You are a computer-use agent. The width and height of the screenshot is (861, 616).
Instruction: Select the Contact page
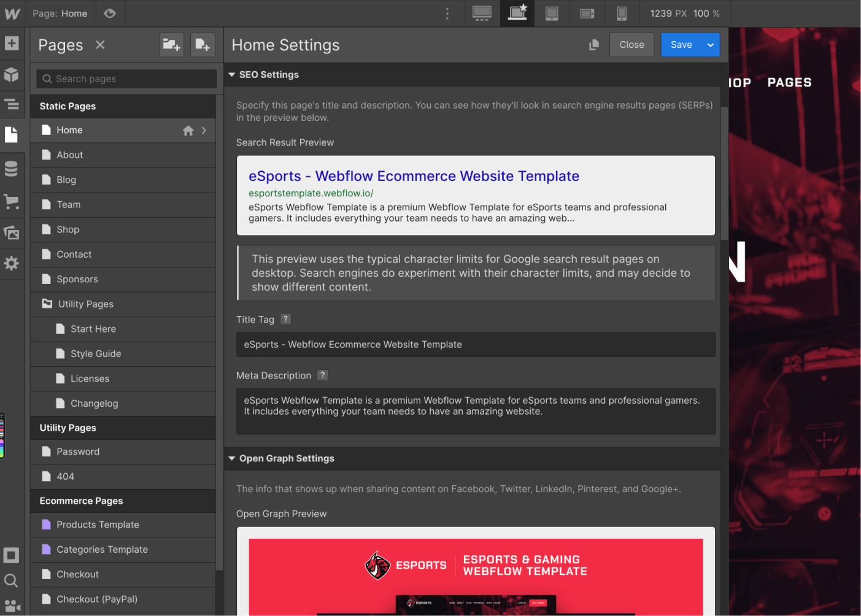pos(123,255)
